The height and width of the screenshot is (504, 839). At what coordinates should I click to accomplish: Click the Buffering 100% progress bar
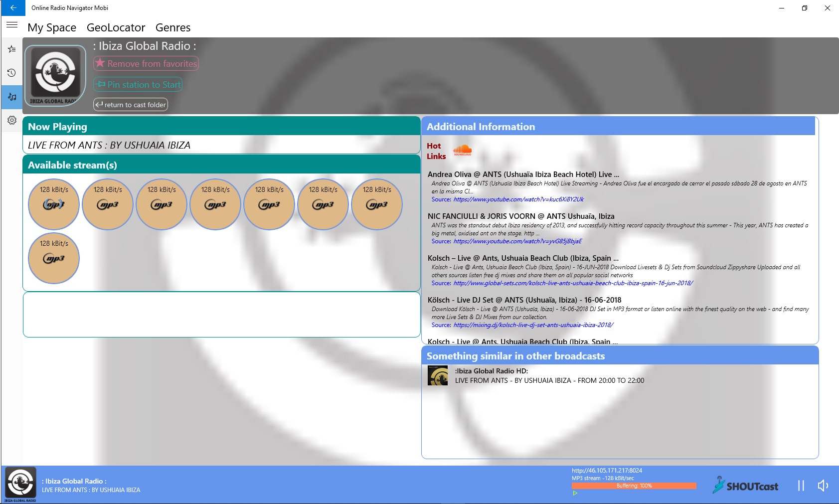pos(634,486)
